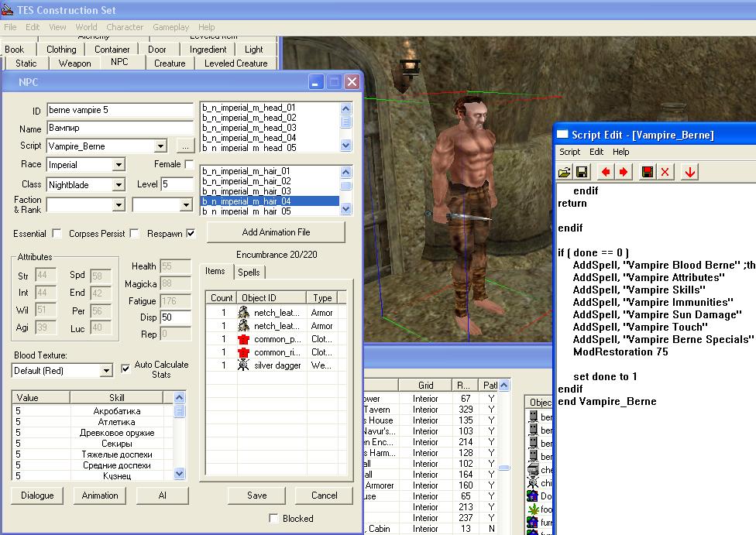756x535 pixels.
Task: Select the che container icon in object list
Action: click(533, 469)
